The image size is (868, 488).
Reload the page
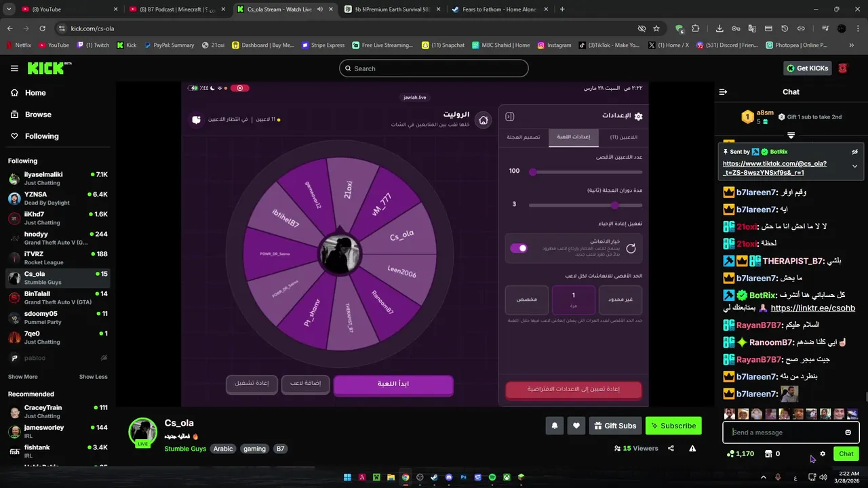[42, 28]
